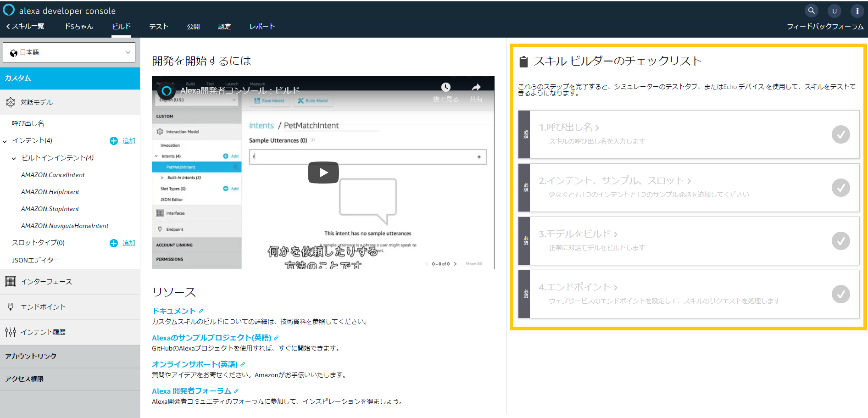868x418 pixels.
Task: Open the 日本語 language dropdown
Action: (x=69, y=52)
